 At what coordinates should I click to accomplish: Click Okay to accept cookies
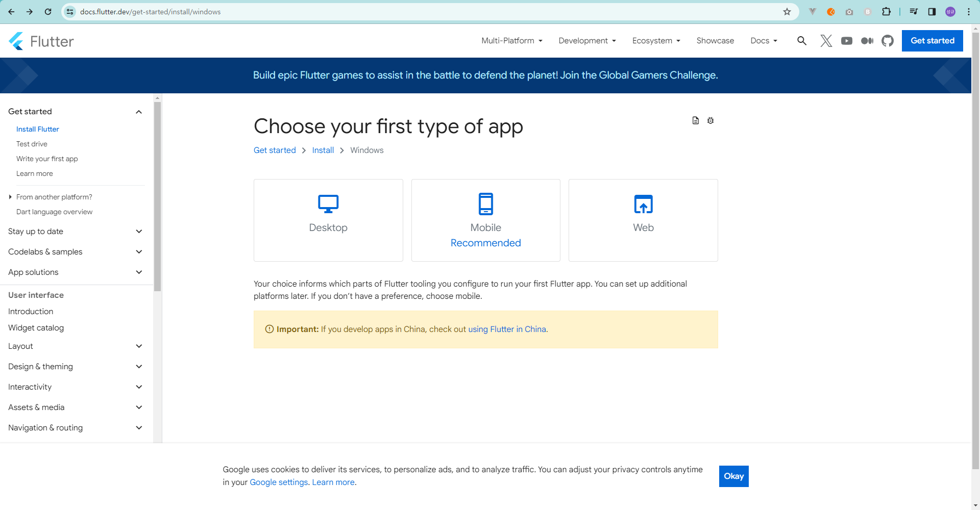point(734,476)
